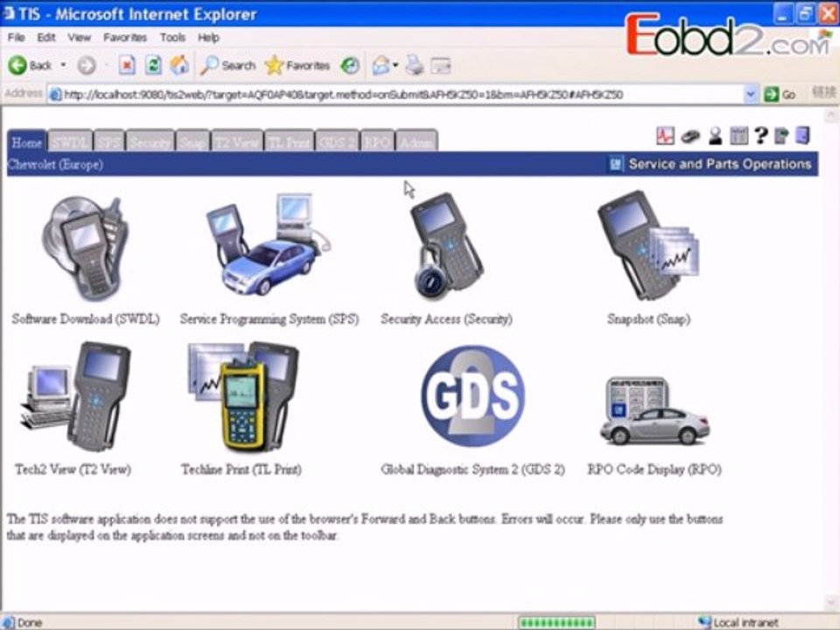Open the Help menu
Viewport: 840px width, 630px height.
(208, 38)
